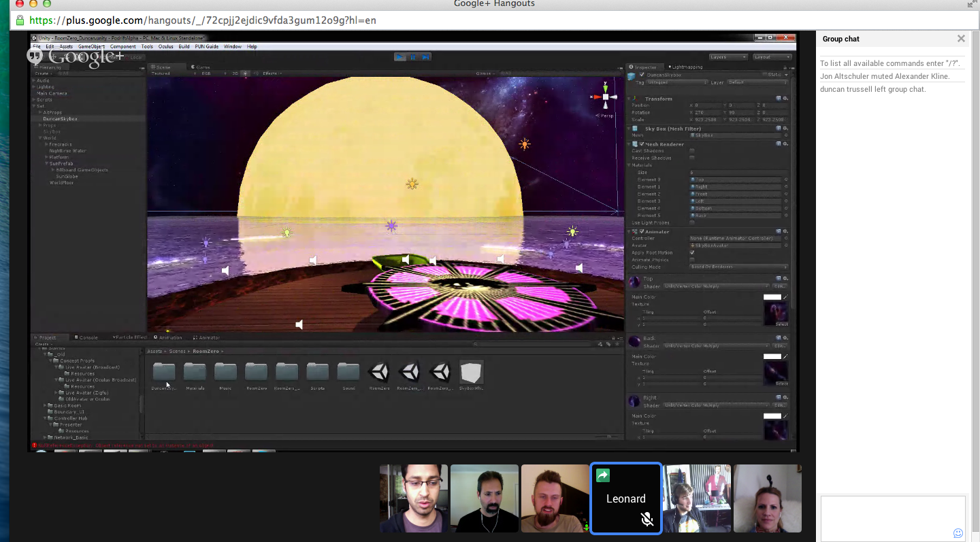Image resolution: width=980 pixels, height=542 pixels.
Task: Expand the Audio hierarchy node
Action: (x=33, y=80)
